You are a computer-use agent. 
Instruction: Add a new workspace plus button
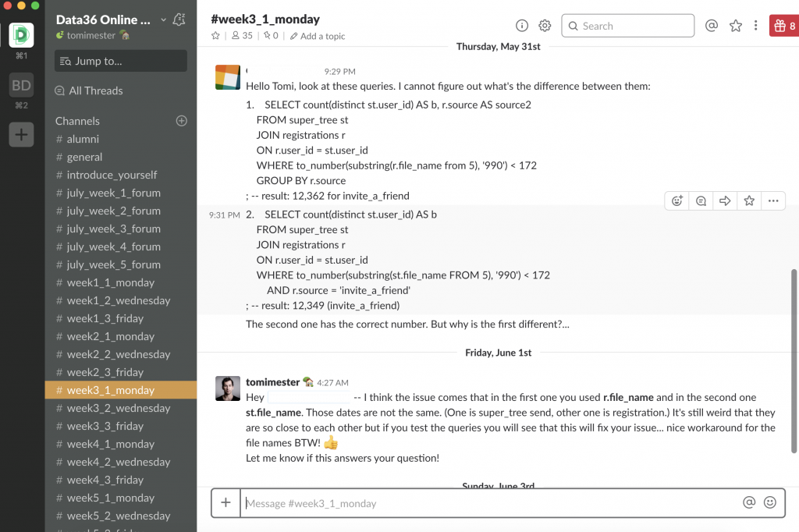21,134
